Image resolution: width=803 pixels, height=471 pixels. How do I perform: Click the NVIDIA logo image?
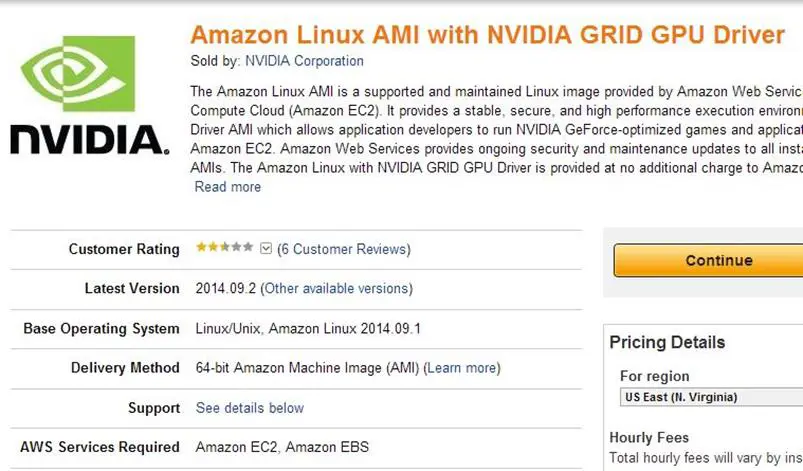(x=89, y=97)
